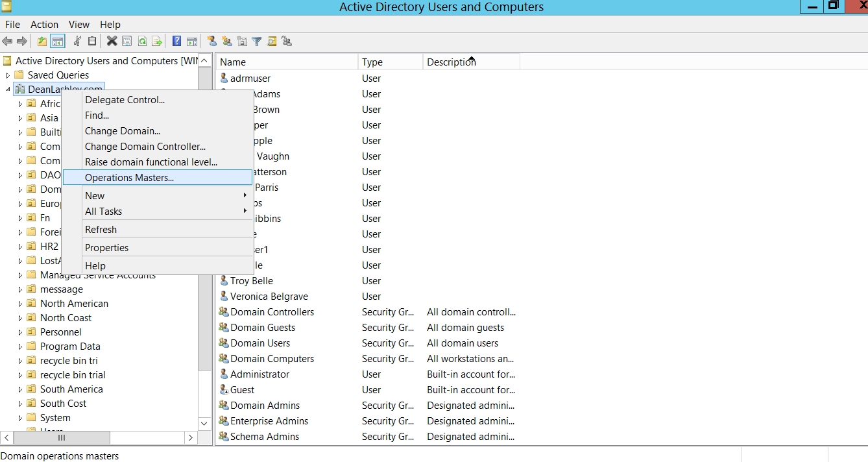The height and width of the screenshot is (462, 868).
Task: Expand the North American folder node
Action: tap(20, 304)
